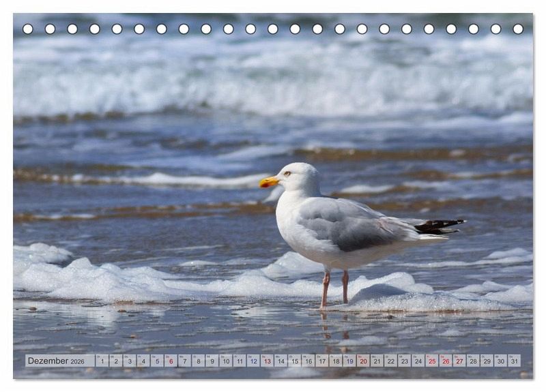
Task: Pick day 18 in the date row
Action: (x=336, y=361)
